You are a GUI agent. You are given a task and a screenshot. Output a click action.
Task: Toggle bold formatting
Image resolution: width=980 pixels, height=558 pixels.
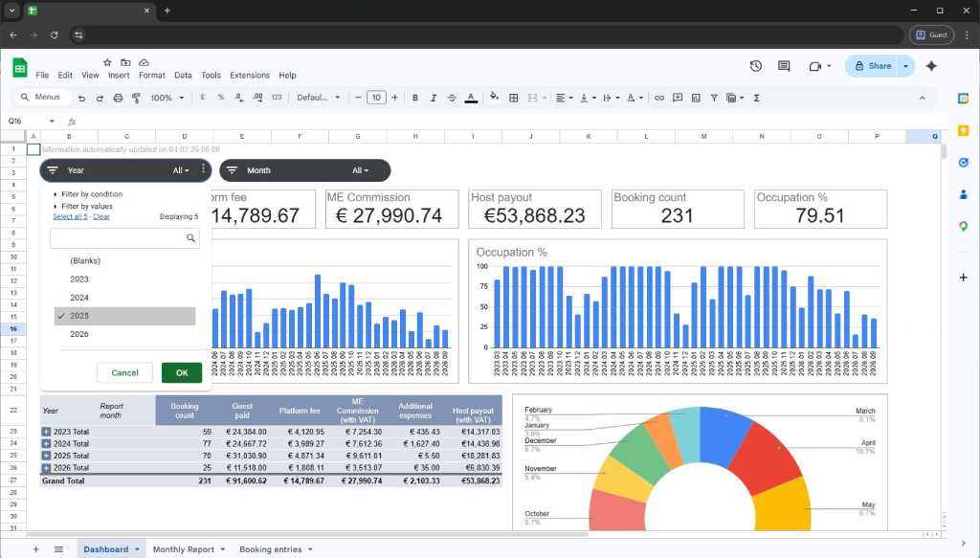tap(415, 98)
